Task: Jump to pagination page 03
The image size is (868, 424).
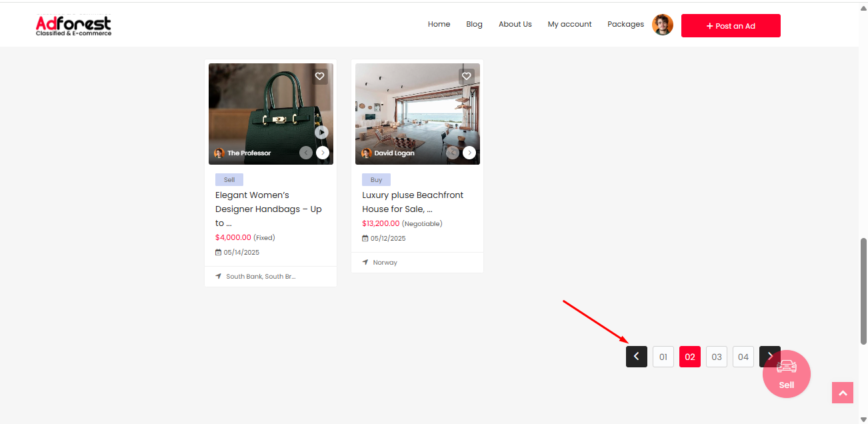Action: (x=717, y=357)
